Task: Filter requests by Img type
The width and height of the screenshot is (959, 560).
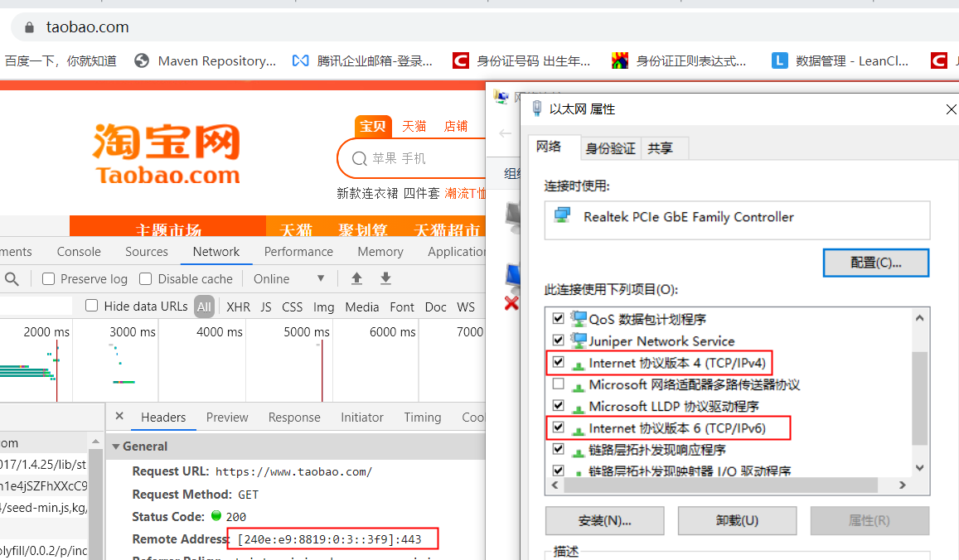Action: click(323, 307)
